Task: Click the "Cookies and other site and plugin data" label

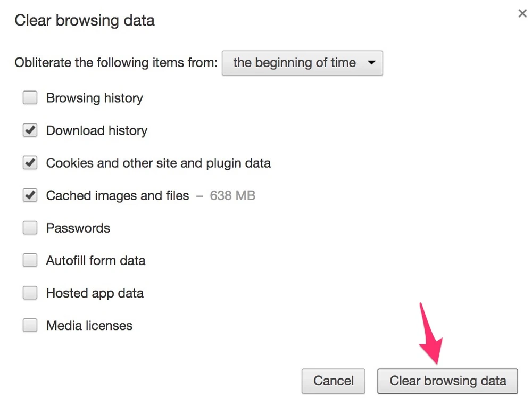Action: (x=159, y=163)
